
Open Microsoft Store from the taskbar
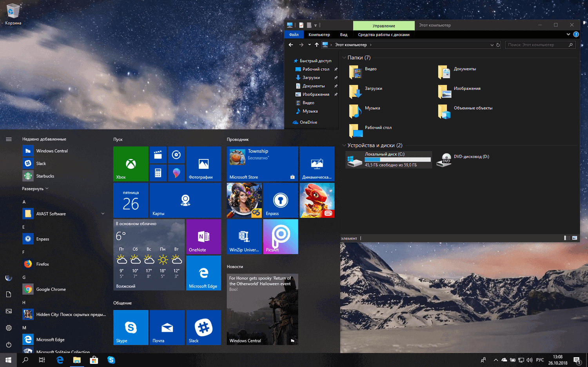94,360
